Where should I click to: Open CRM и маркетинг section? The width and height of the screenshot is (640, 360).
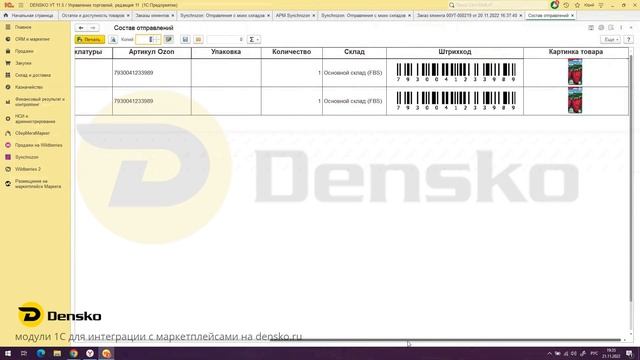32,39
